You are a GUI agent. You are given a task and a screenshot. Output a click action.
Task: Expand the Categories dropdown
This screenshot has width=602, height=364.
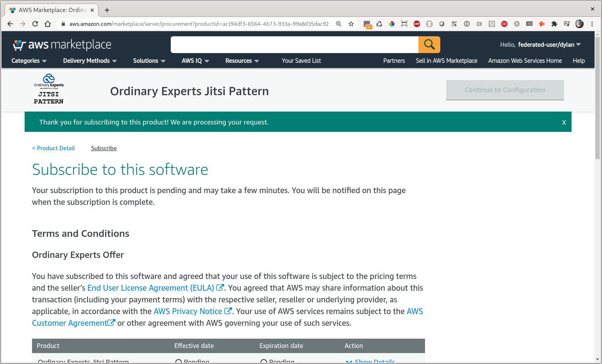click(x=29, y=61)
